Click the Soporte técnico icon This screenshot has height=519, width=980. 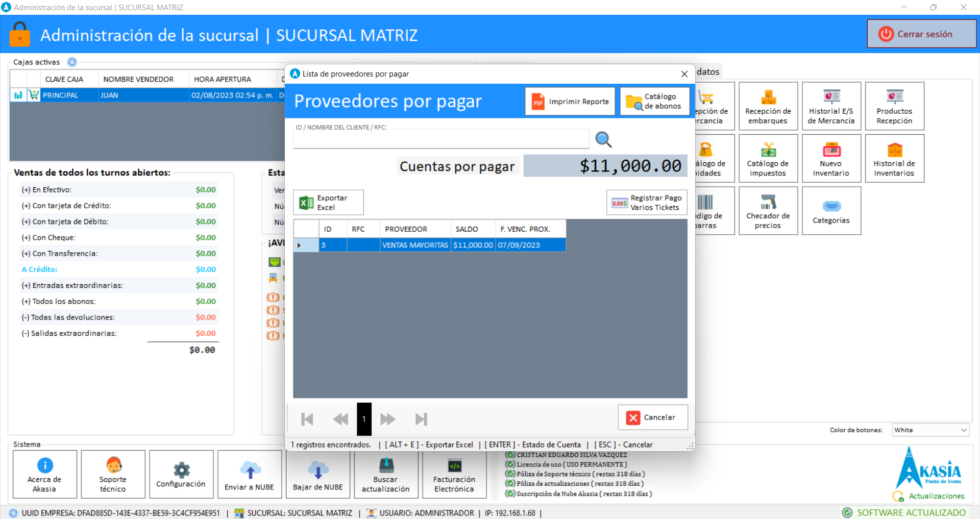[x=113, y=474]
